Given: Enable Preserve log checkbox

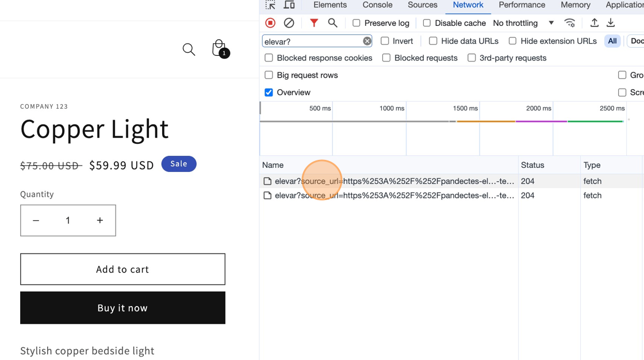Looking at the screenshot, I should point(356,23).
